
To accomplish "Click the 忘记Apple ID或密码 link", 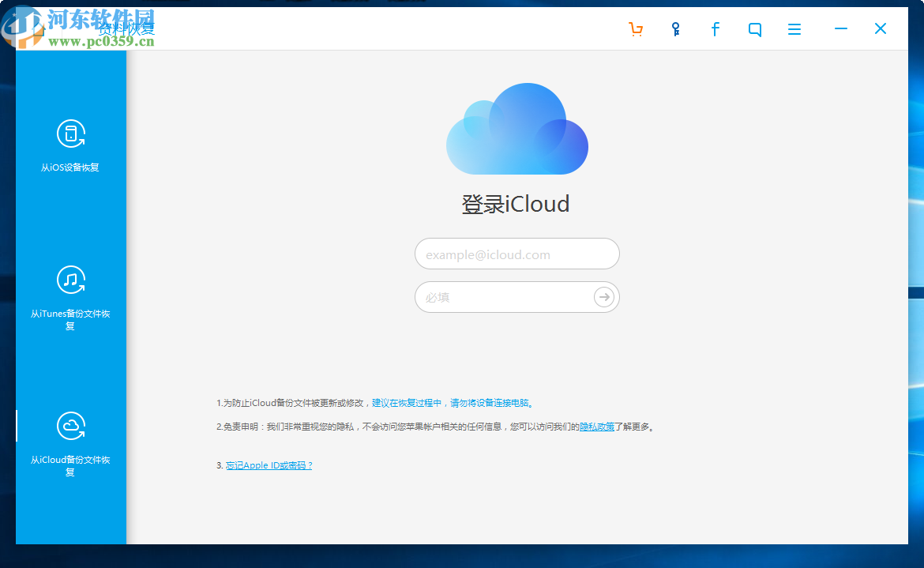I will click(x=269, y=465).
